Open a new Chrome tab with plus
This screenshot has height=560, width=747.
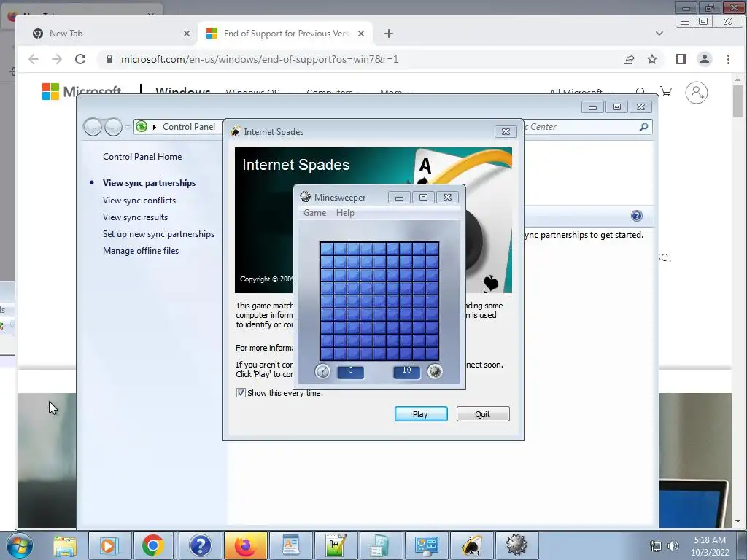coord(389,34)
